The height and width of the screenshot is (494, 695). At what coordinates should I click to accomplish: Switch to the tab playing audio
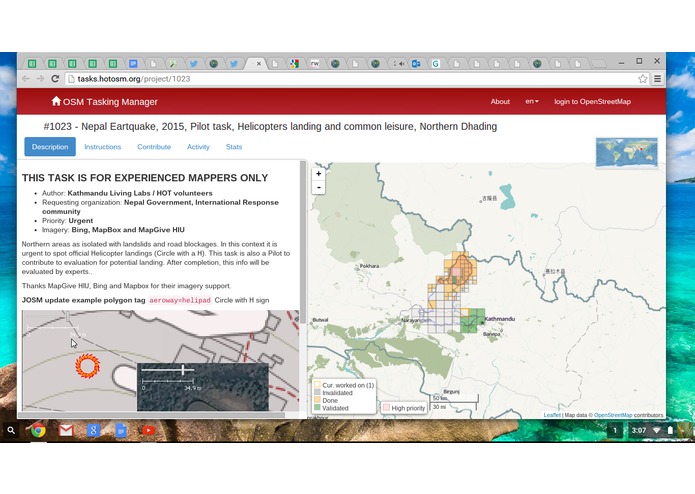(x=398, y=64)
